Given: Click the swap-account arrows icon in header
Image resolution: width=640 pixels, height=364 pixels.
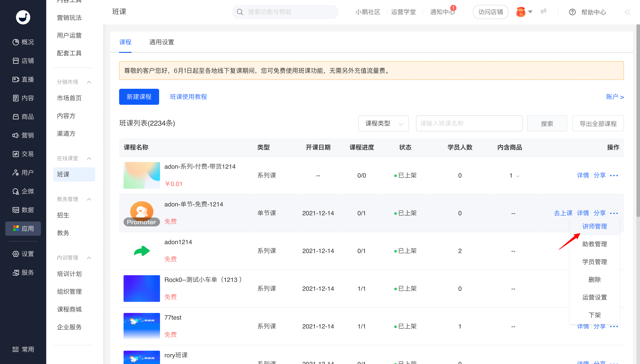Looking at the screenshot, I should click(543, 12).
